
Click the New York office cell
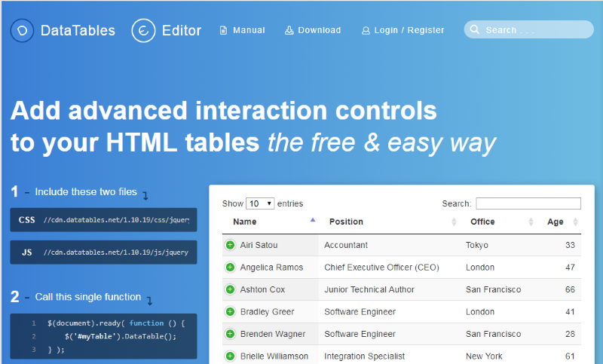point(484,356)
